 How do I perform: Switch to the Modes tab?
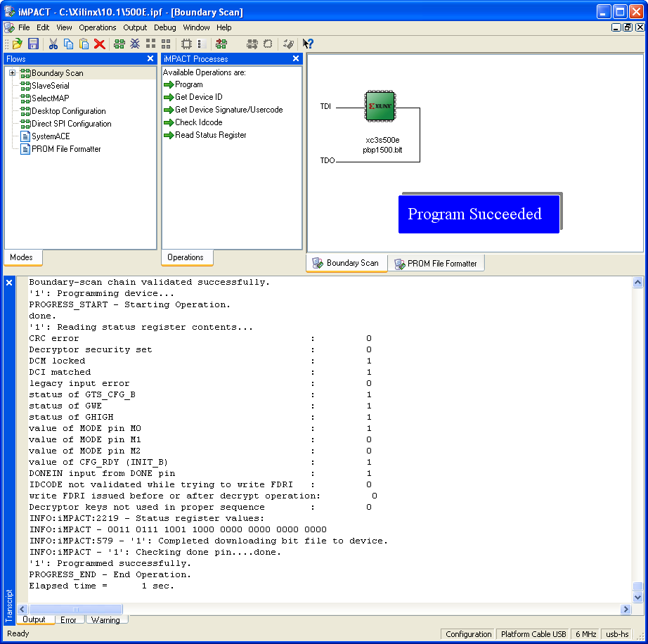pos(22,257)
